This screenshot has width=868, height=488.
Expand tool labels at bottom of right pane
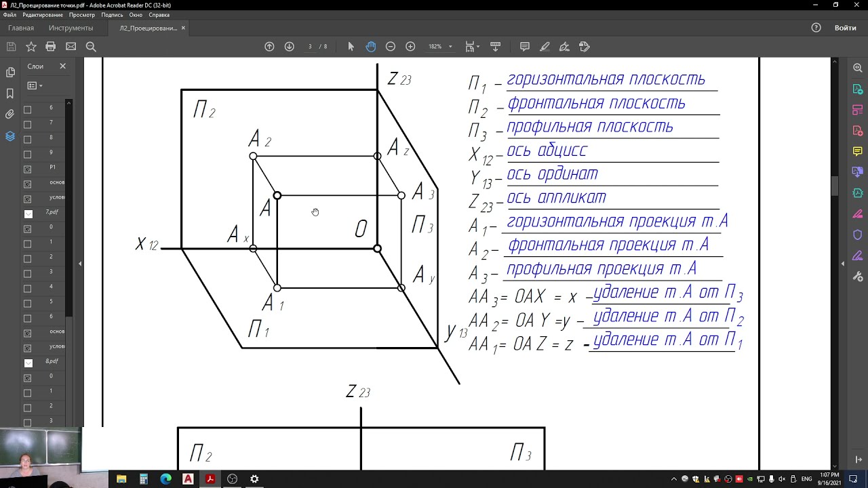tap(858, 458)
